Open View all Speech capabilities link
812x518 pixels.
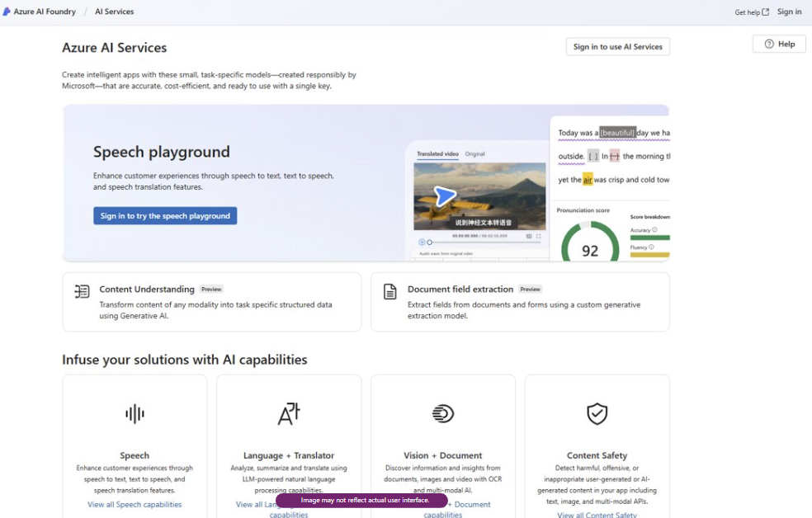pos(135,504)
